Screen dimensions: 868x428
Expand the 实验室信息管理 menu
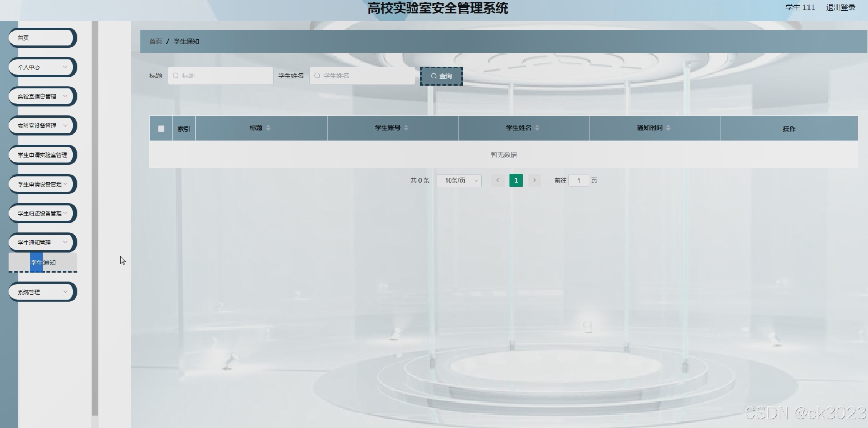click(42, 97)
